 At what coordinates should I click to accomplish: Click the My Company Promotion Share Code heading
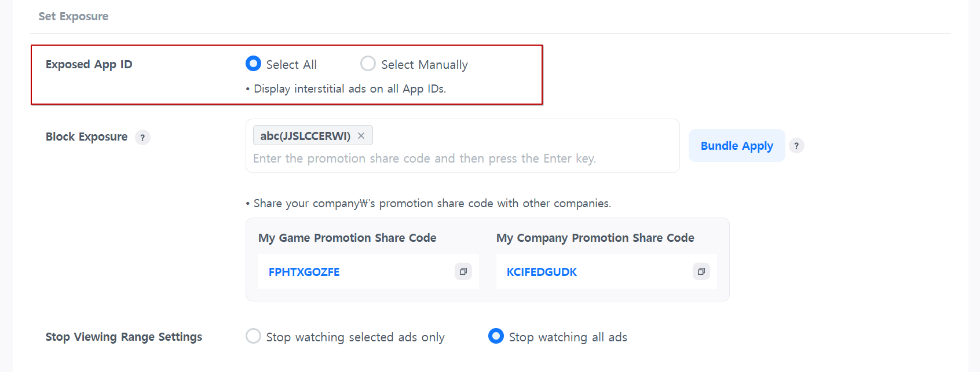click(x=595, y=238)
